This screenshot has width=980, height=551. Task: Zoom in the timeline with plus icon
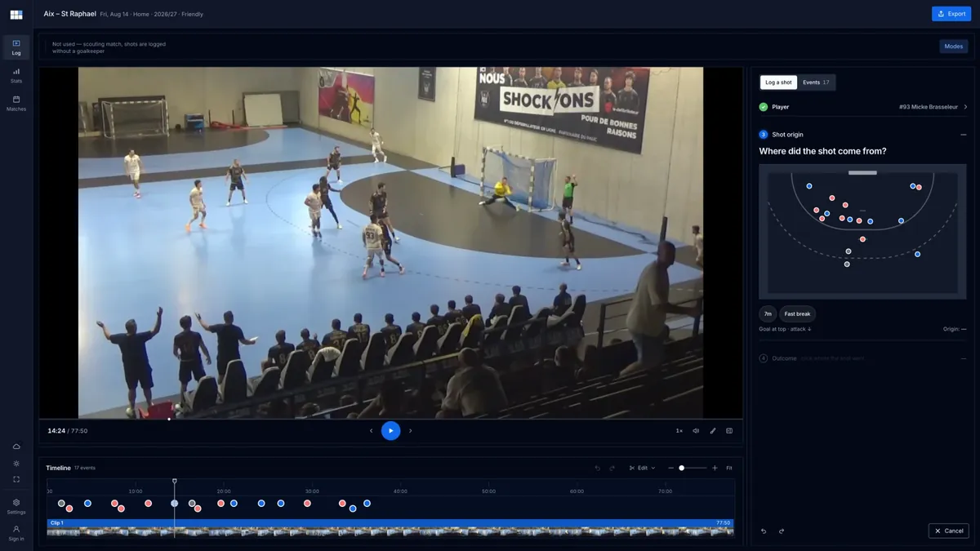pyautogui.click(x=715, y=468)
